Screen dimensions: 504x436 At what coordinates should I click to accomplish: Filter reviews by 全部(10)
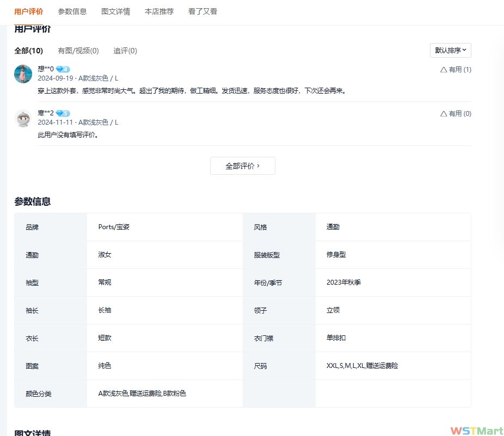tap(28, 51)
